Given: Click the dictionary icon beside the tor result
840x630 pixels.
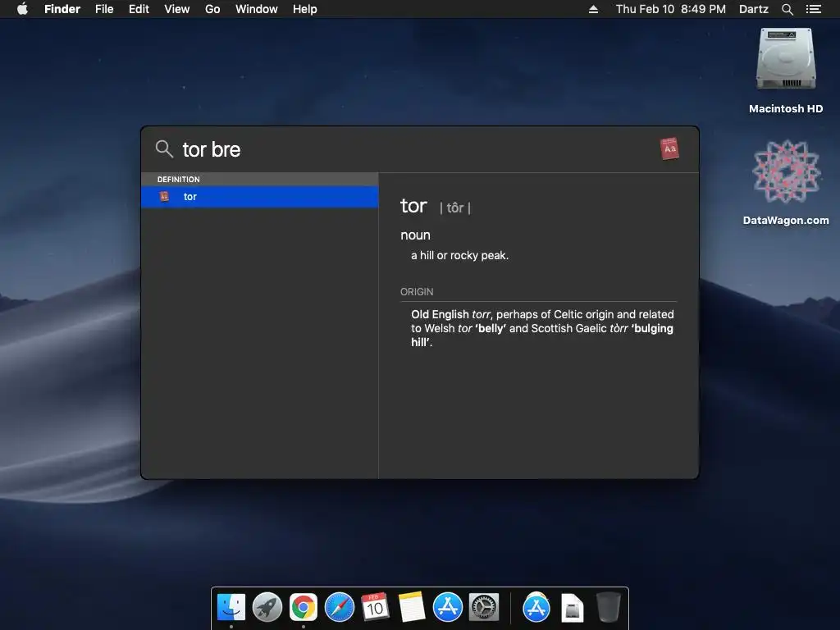Looking at the screenshot, I should pyautogui.click(x=164, y=197).
